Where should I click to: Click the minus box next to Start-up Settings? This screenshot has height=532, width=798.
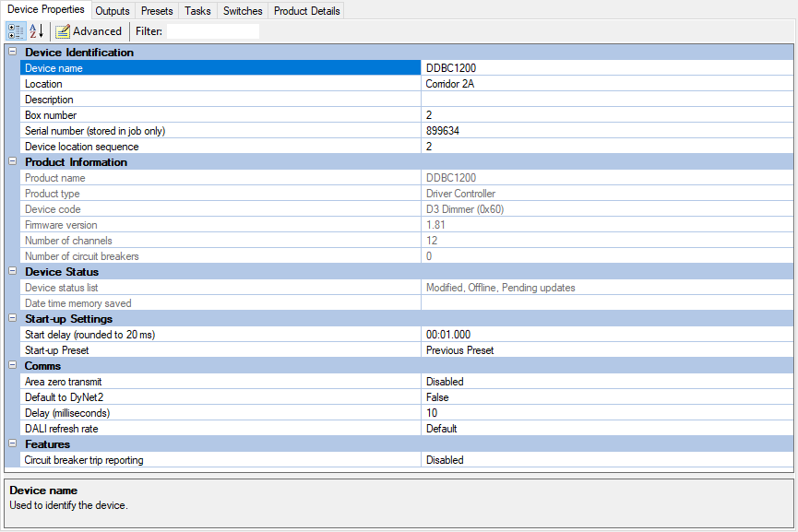pos(11,318)
